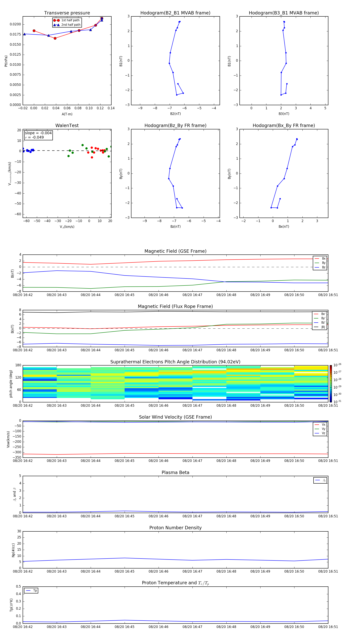Click the 10^-31 label on the colorbar
Viewport: 351px width, 644px height.
pyautogui.click(x=337, y=402)
